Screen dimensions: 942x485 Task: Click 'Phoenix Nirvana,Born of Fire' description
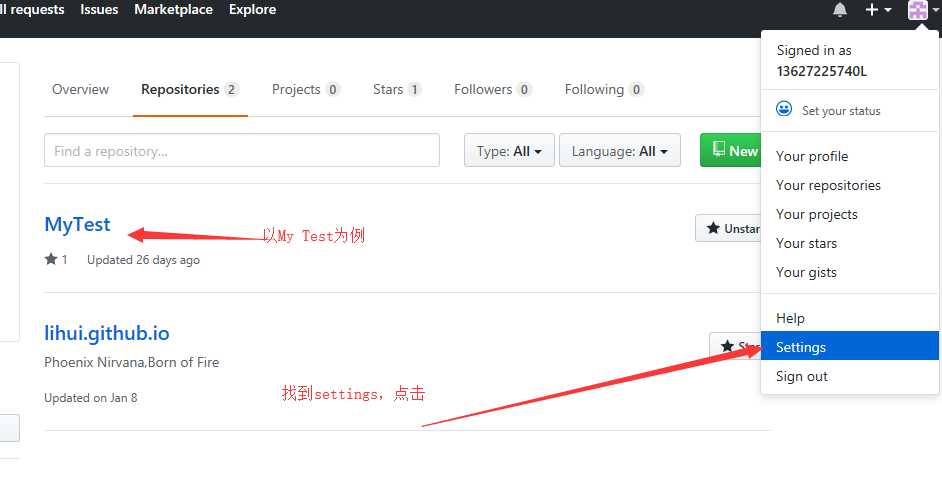132,362
